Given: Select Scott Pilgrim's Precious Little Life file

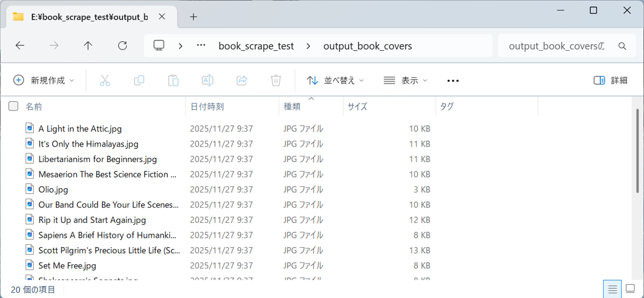Looking at the screenshot, I should (x=109, y=250).
